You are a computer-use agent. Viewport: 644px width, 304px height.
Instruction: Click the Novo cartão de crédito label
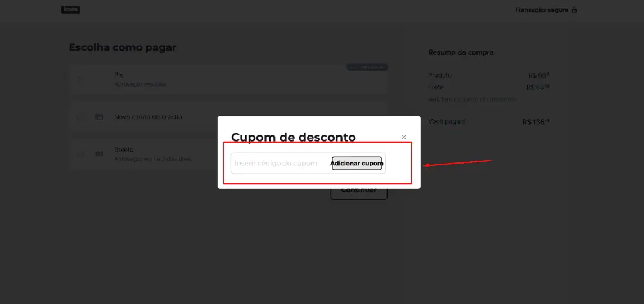[x=148, y=117]
